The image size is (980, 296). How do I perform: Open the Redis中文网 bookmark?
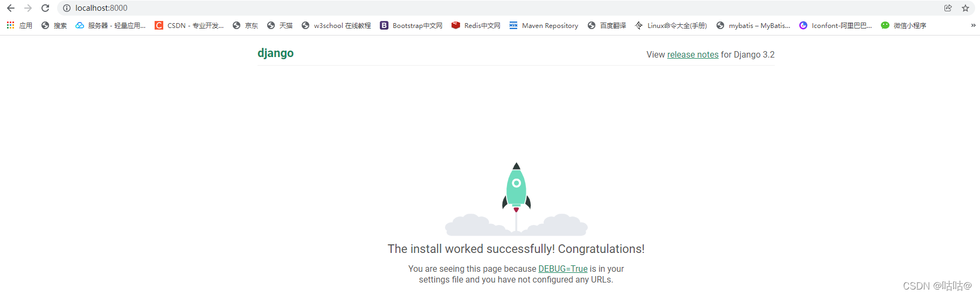[x=476, y=25]
